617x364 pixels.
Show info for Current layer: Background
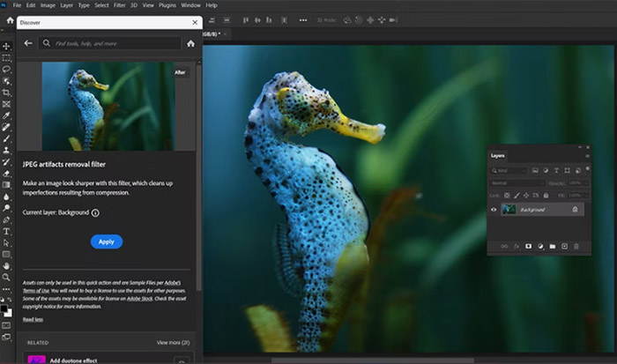(95, 213)
